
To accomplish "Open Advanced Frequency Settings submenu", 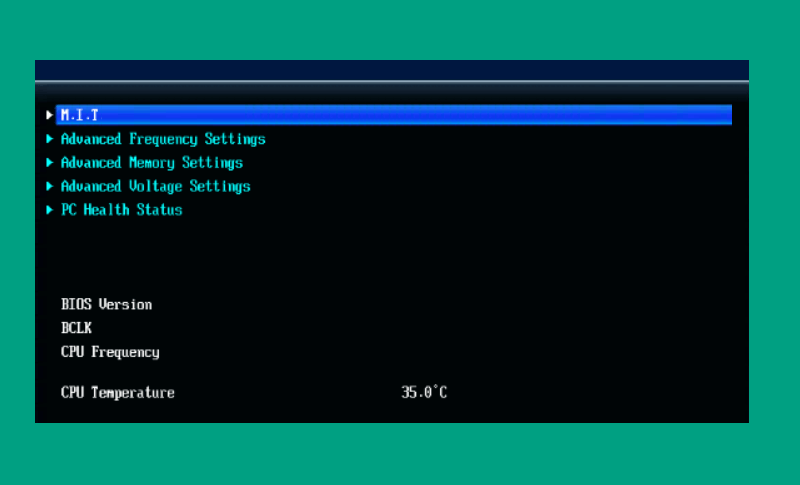I will tap(163, 139).
